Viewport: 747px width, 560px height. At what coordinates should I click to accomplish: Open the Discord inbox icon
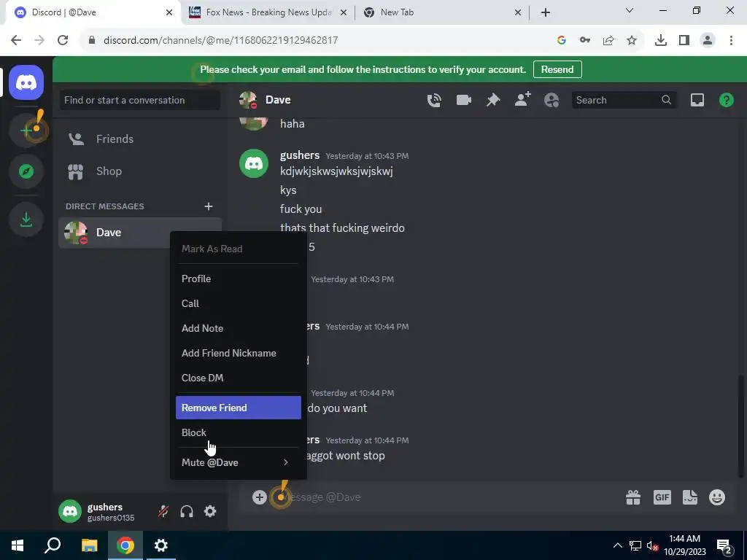[x=697, y=100]
